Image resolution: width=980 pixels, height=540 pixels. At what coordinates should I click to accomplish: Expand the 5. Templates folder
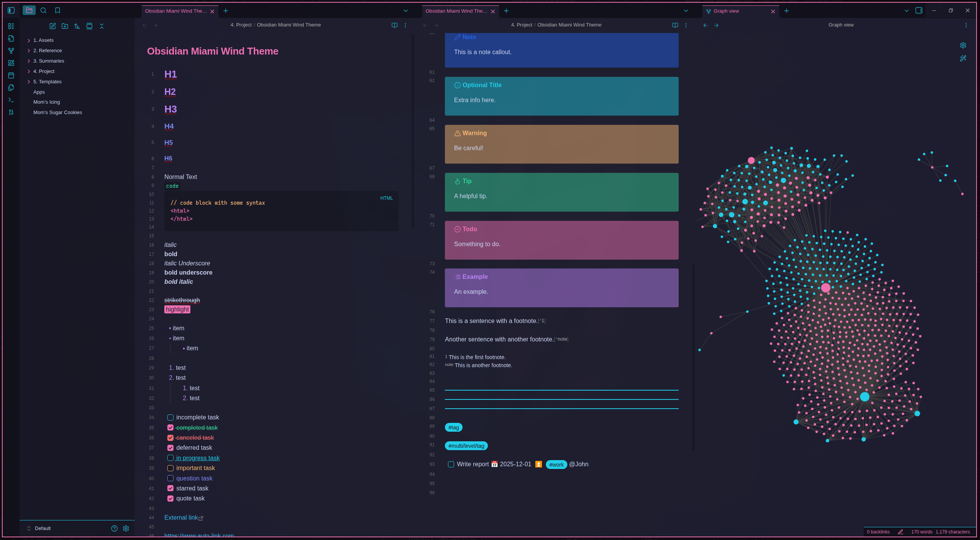point(29,82)
